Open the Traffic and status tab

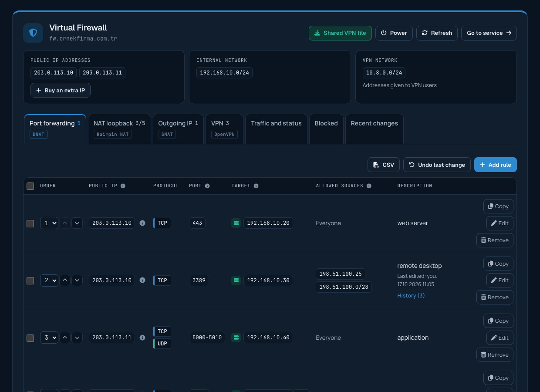[x=276, y=128]
